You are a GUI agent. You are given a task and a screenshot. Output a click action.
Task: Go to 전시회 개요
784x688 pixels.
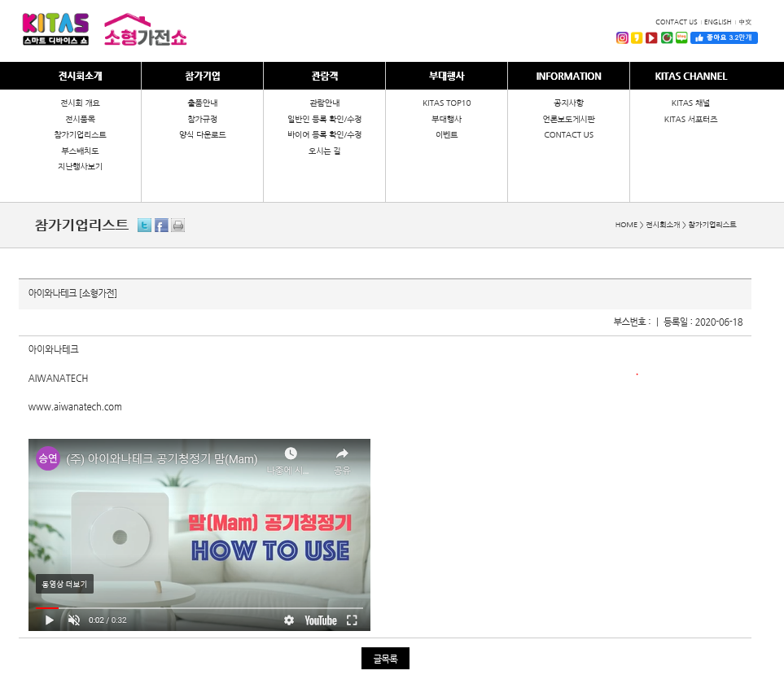[80, 103]
